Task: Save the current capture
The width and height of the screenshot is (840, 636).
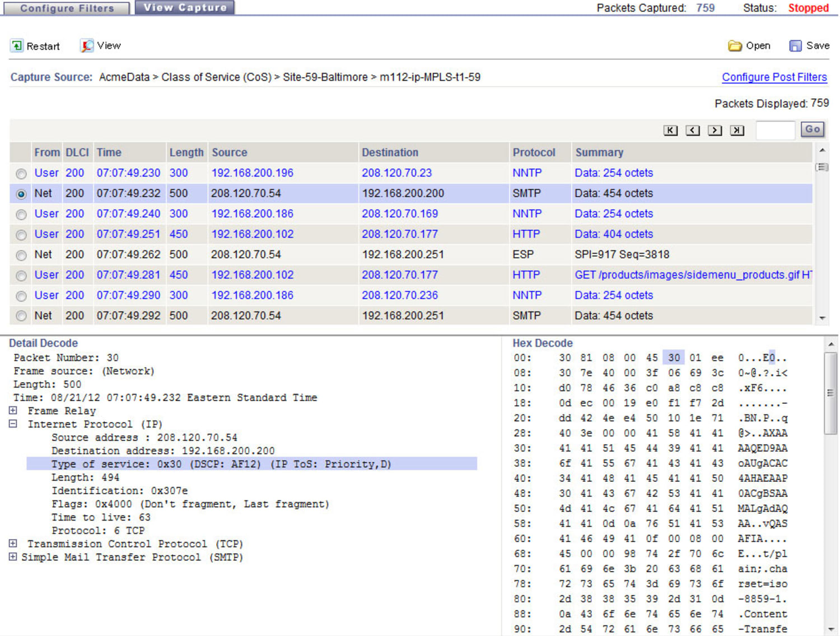Action: click(809, 45)
